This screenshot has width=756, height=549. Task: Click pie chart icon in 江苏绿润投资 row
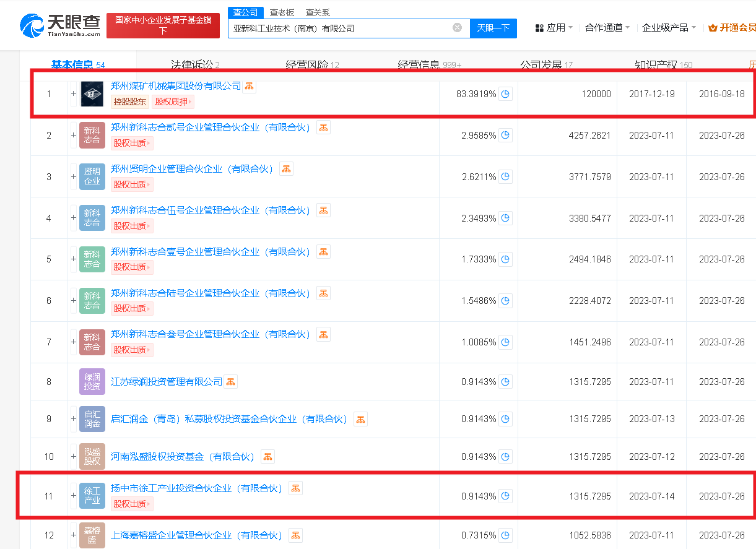pos(506,382)
